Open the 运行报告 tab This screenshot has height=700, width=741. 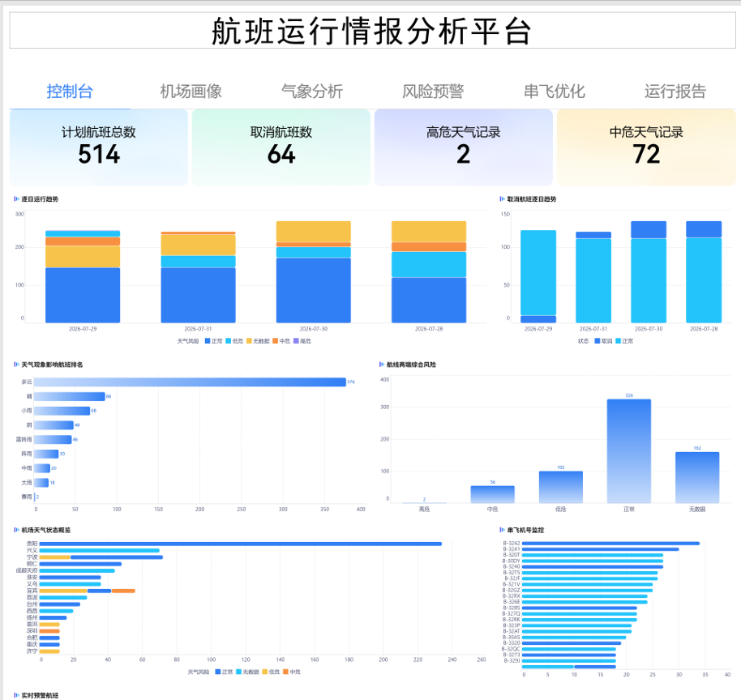click(675, 92)
